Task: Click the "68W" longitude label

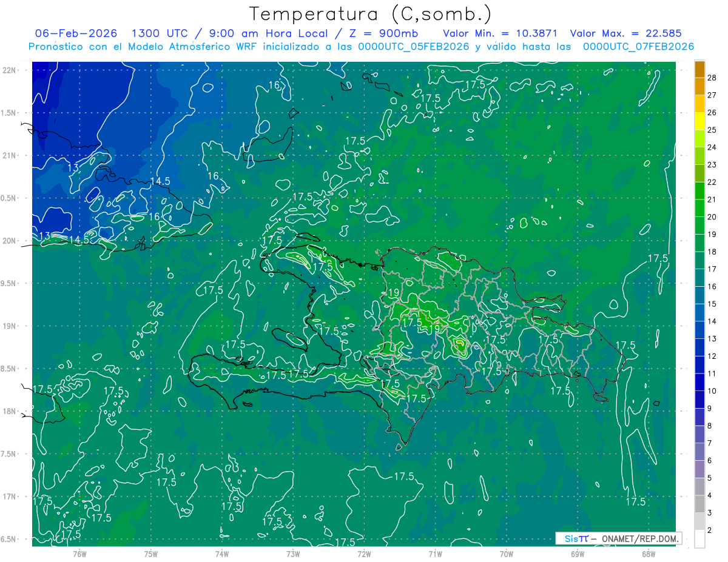Action: [649, 554]
